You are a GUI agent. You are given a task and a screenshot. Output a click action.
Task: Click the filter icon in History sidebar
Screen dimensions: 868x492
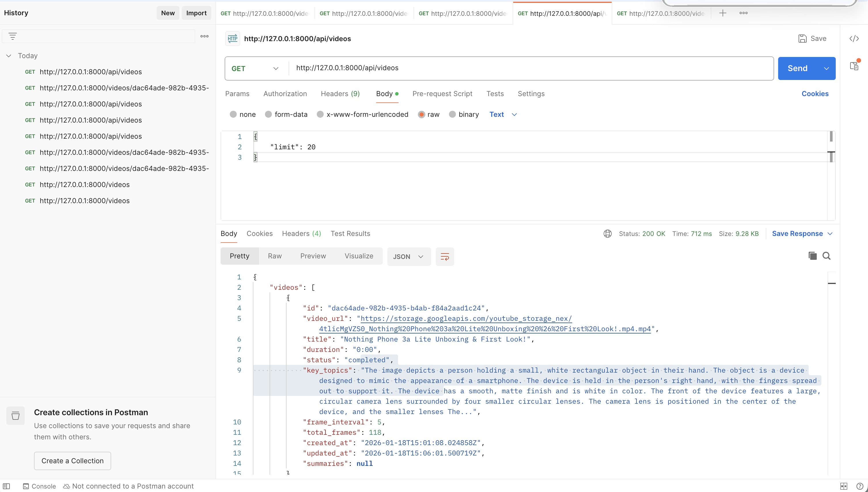click(x=12, y=36)
